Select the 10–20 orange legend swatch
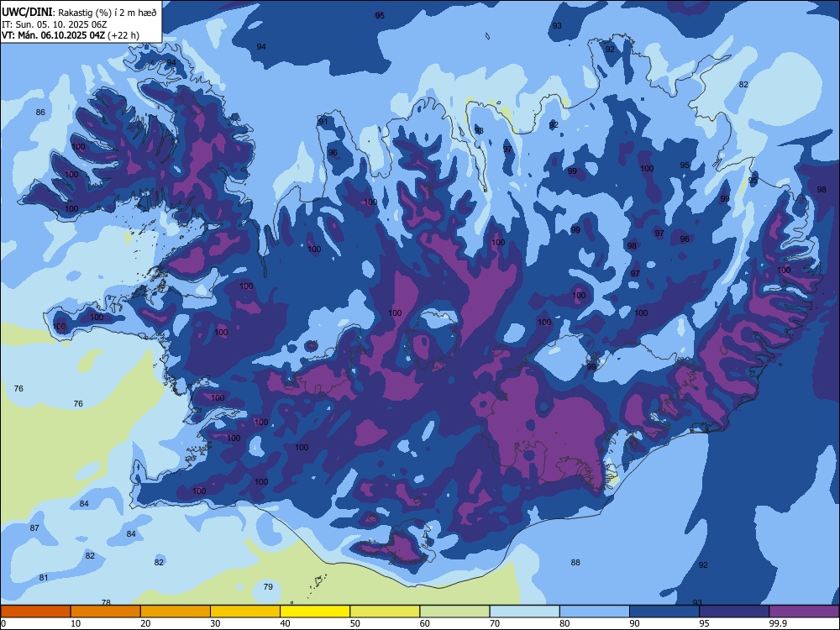This screenshot has height=630, width=840. 106,612
